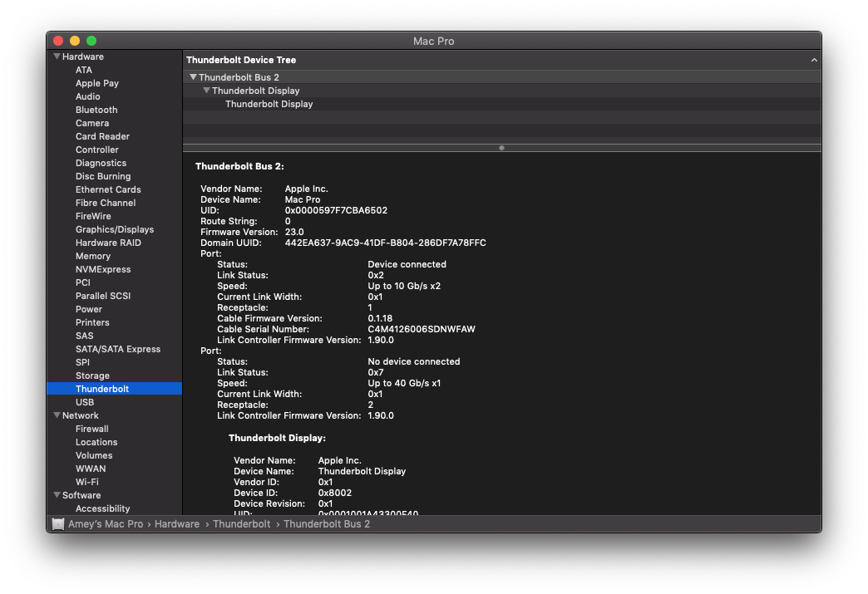Click the sort chevron in Thunderbolt Device Tree header
Viewport: 868px width, 594px height.
814,60
